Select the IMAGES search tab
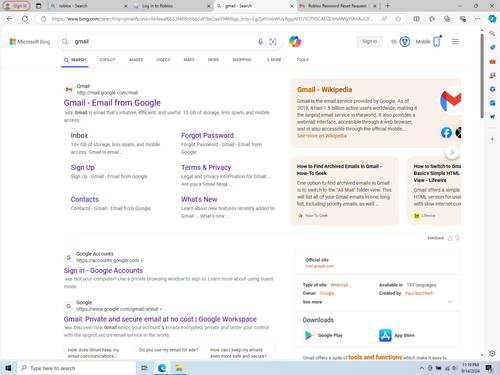 [x=136, y=60]
